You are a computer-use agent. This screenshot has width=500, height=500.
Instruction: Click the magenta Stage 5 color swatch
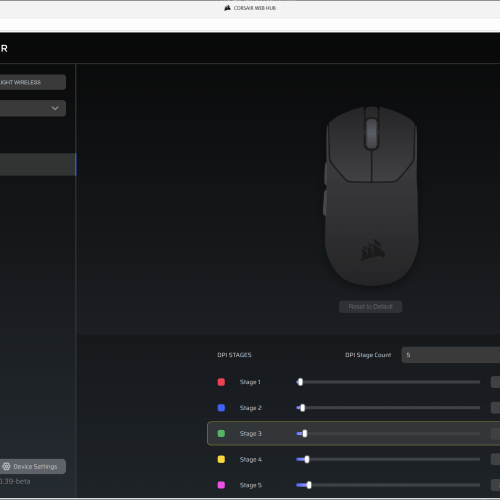coord(221,485)
